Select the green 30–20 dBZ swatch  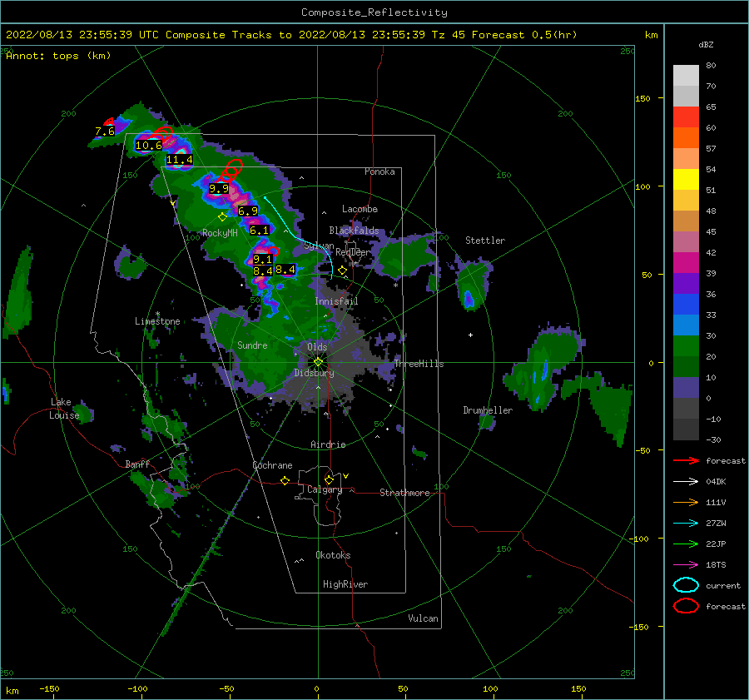click(x=686, y=346)
